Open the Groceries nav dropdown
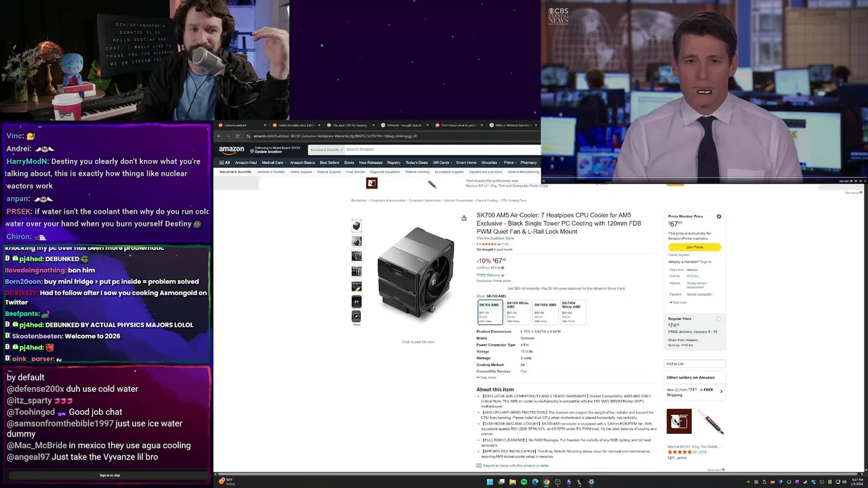This screenshot has height=488, width=868. click(490, 163)
